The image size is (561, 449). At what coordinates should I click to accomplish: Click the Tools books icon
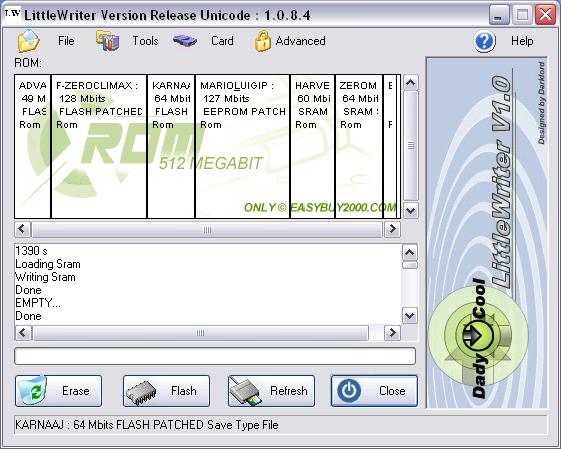tap(107, 40)
